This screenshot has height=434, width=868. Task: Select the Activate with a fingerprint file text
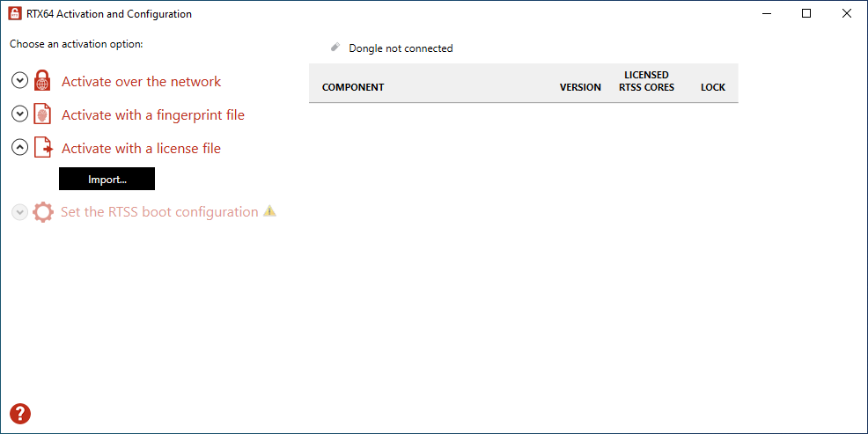click(x=153, y=115)
